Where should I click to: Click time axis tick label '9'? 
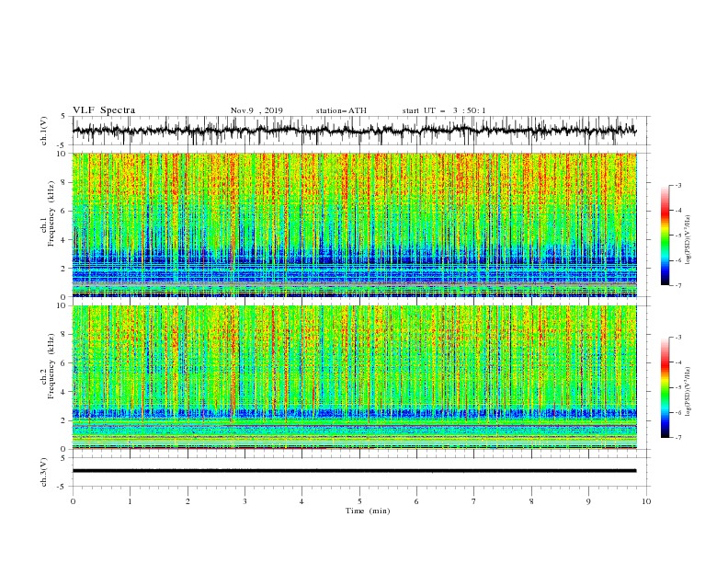[x=588, y=501]
